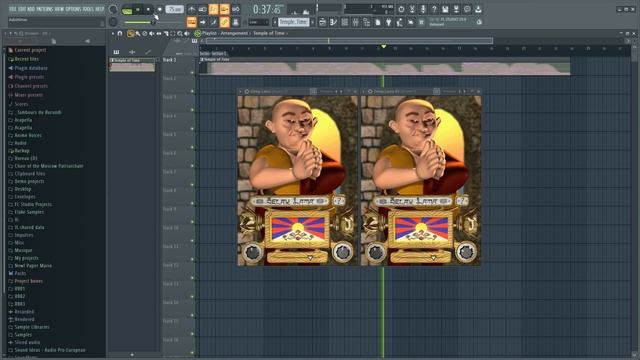The image size is (640, 360).
Task: Select the Slice tool in Playlist toolbar
Action: [x=166, y=33]
